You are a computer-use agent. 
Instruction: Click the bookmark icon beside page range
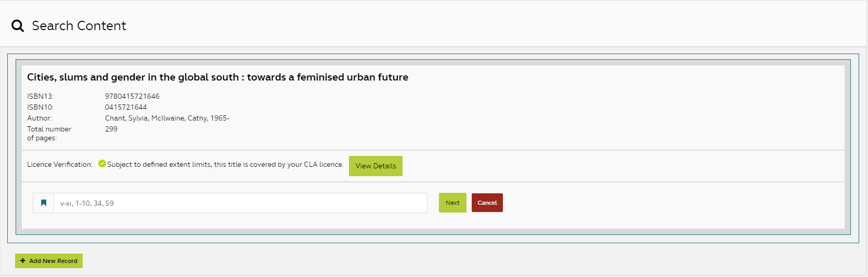pyautogui.click(x=44, y=203)
